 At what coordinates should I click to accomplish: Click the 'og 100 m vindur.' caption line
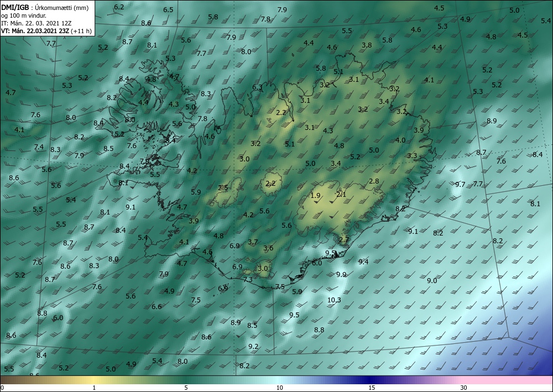pyautogui.click(x=24, y=15)
